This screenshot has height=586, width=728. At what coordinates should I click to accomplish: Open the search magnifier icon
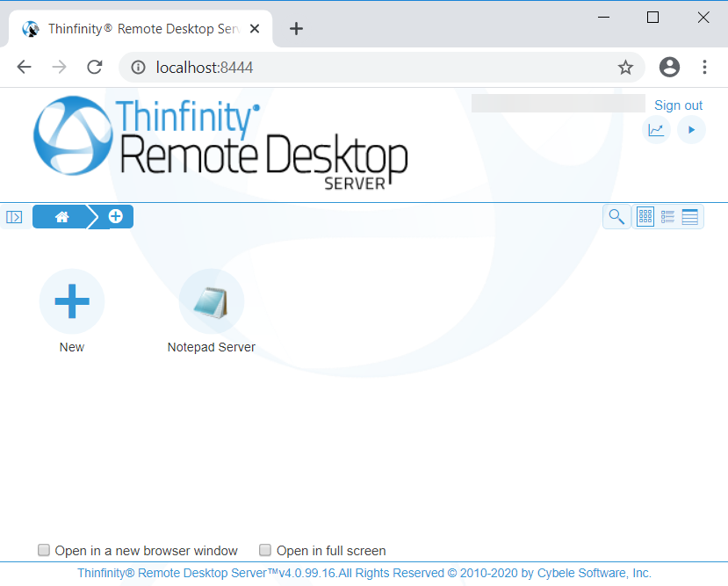tap(616, 217)
